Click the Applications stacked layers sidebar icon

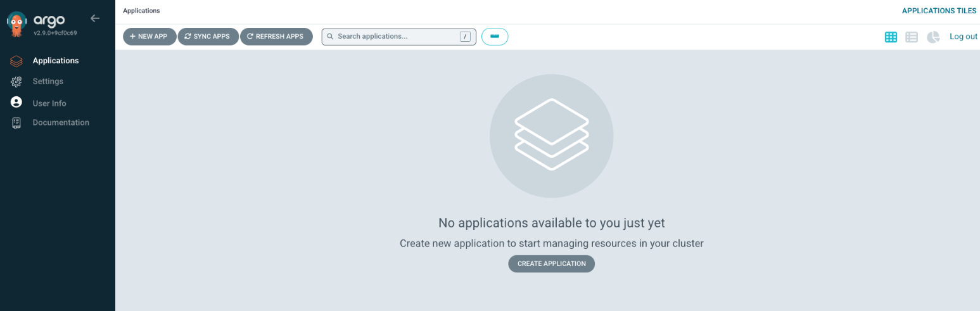(x=16, y=61)
